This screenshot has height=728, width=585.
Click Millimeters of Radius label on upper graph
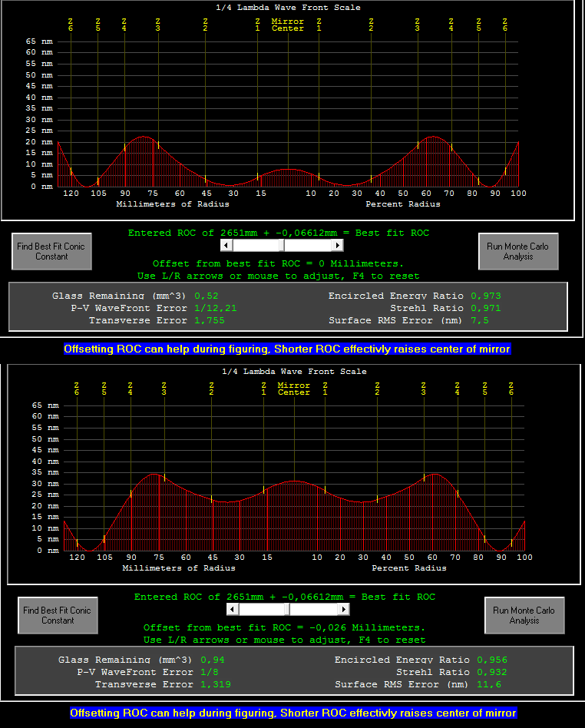tap(173, 204)
